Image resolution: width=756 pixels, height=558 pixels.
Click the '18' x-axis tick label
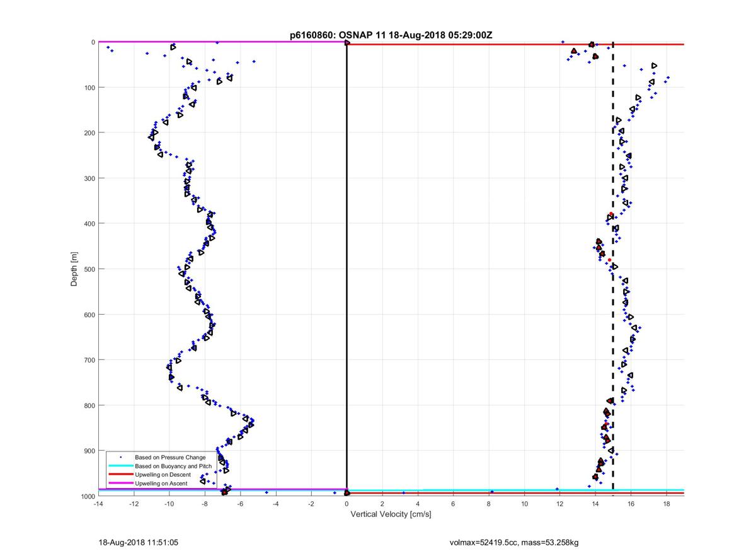pyautogui.click(x=667, y=504)
